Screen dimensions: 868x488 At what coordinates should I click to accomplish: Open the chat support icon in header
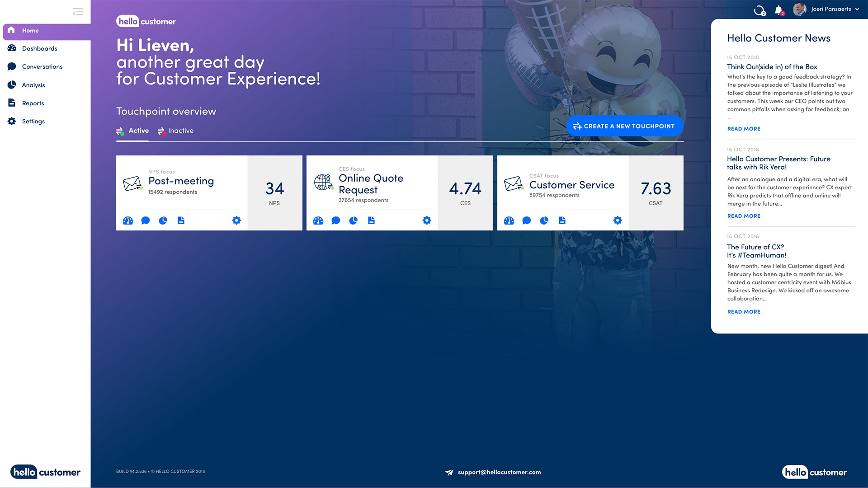759,10
